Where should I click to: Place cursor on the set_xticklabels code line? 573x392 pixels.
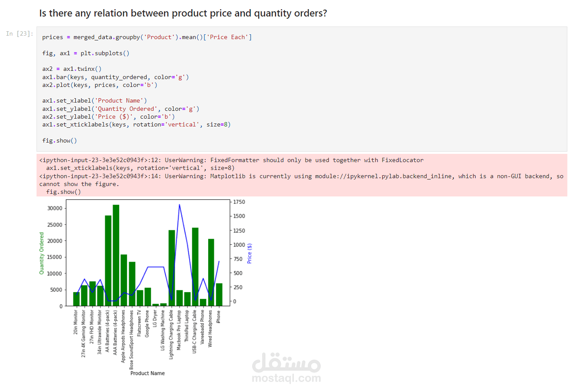click(136, 125)
